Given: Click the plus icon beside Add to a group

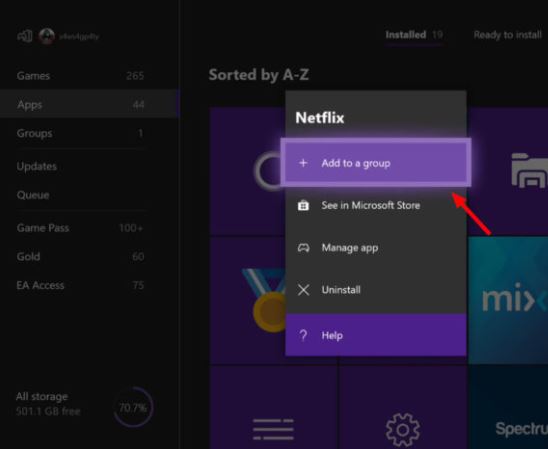Looking at the screenshot, I should (303, 163).
